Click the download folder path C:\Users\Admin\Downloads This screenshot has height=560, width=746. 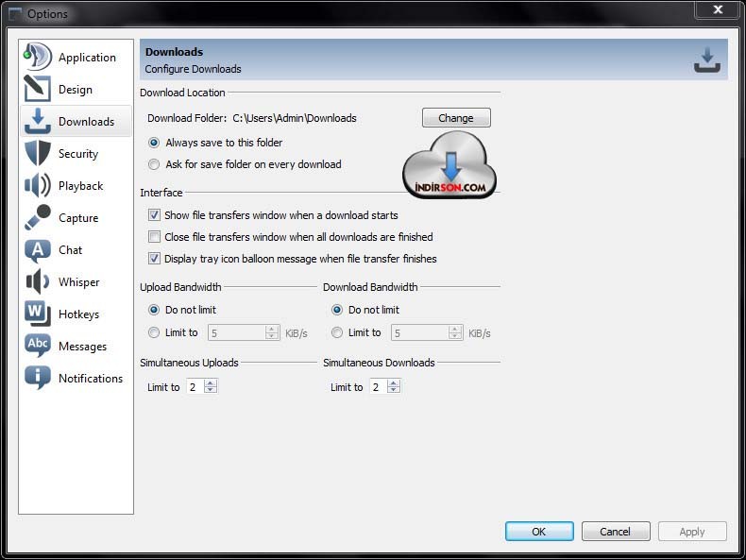pyautogui.click(x=295, y=118)
